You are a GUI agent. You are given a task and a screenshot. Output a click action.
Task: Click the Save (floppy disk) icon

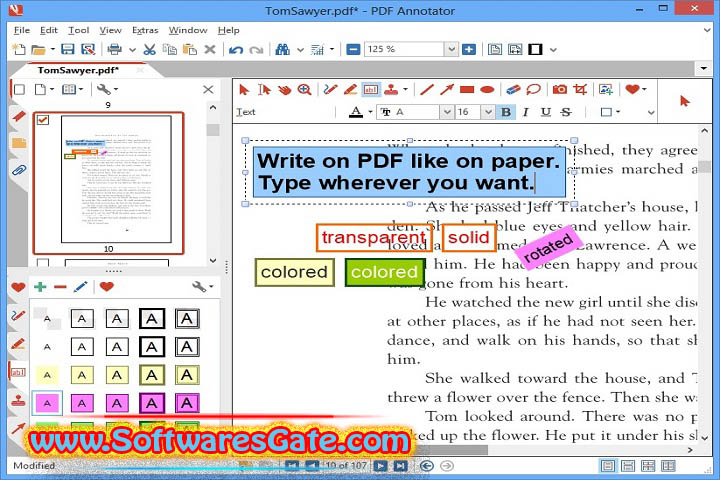tap(68, 49)
